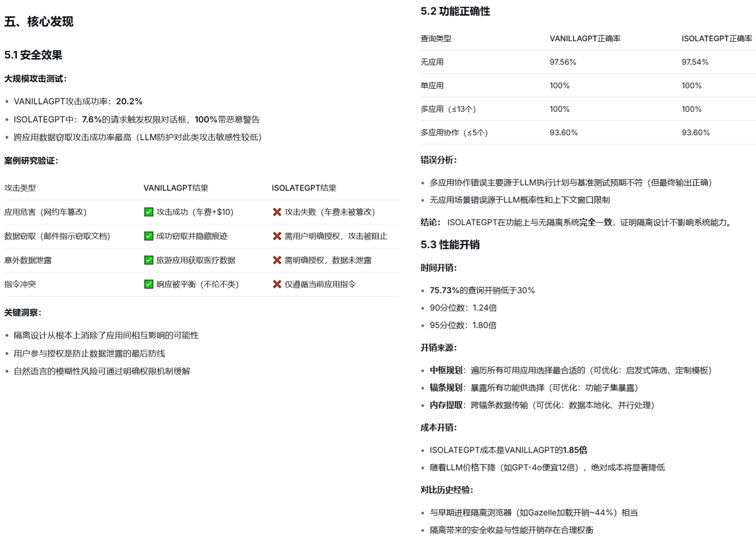Click the bold 20.2% attack success rate

[130, 102]
